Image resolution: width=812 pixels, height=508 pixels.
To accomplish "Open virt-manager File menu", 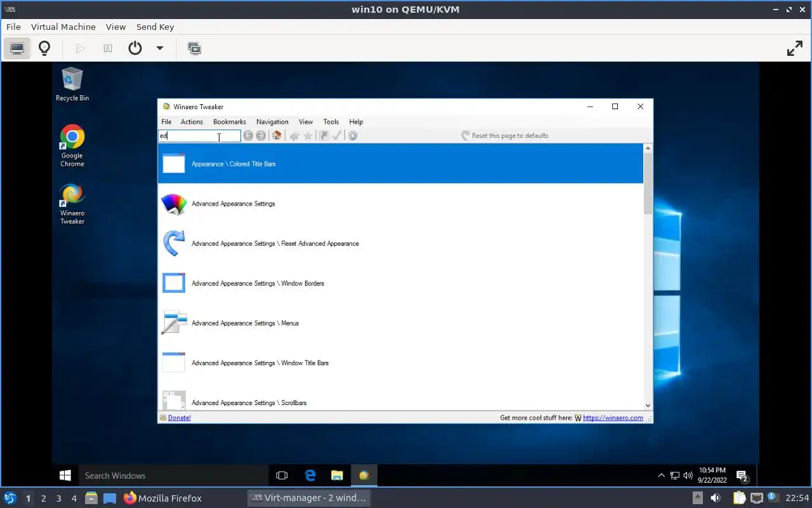I will 13,27.
